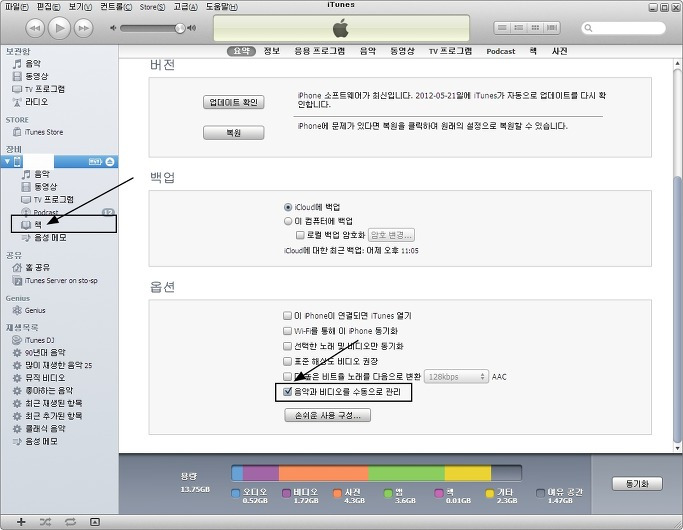Open the 편집 menu
Viewport: 683px width, 530px height.
click(48, 7)
